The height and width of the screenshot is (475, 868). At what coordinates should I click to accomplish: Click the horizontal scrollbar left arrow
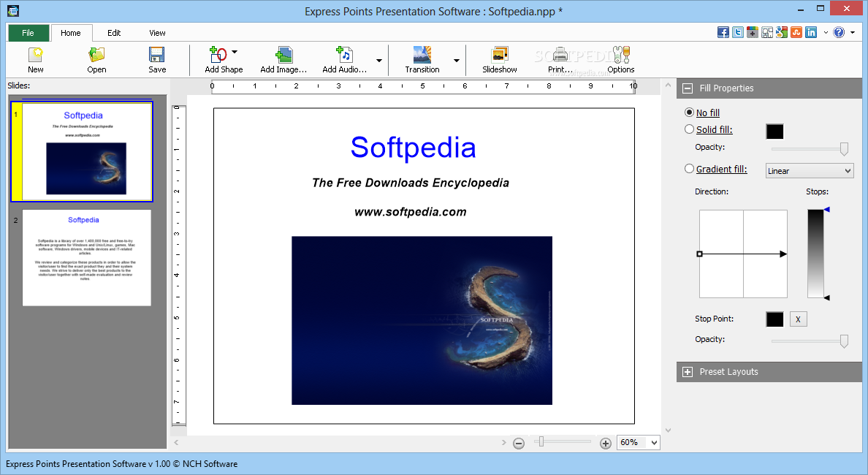(x=177, y=442)
